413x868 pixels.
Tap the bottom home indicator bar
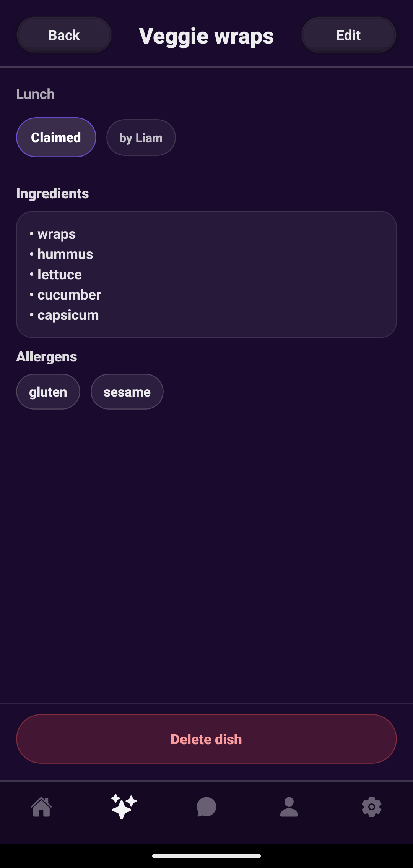206,856
